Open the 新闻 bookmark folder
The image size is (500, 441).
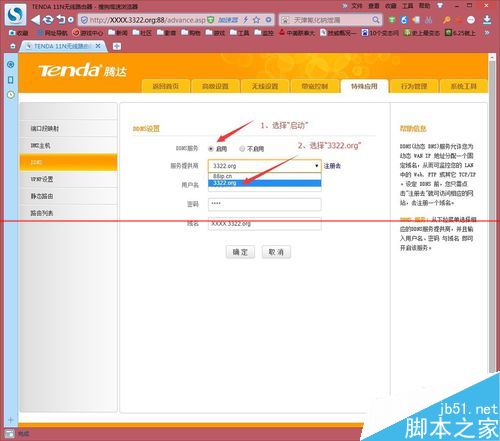coord(118,33)
